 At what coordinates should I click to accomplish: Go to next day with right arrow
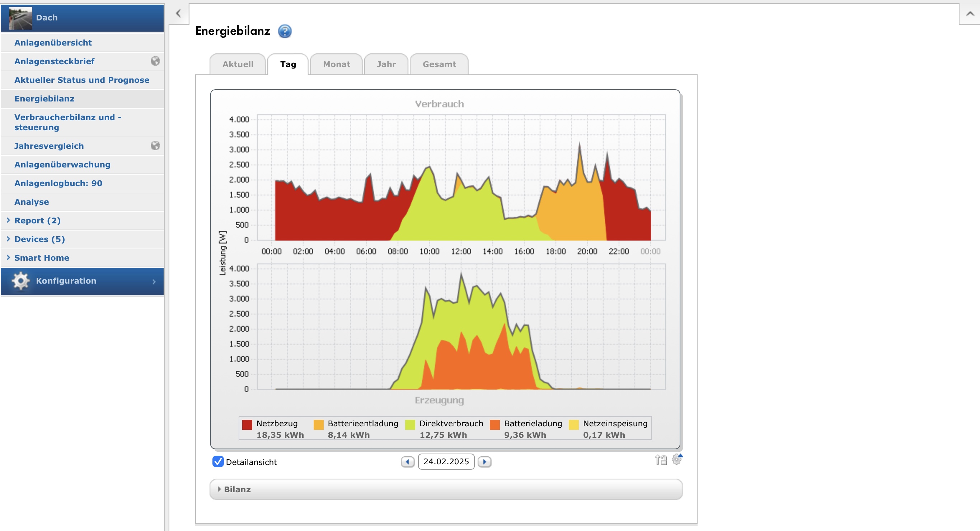pos(484,462)
